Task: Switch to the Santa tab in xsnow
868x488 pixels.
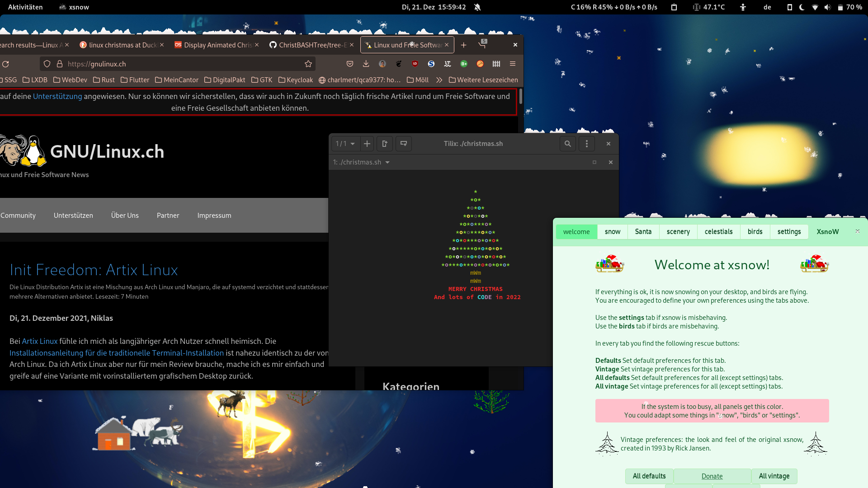Action: (x=643, y=232)
